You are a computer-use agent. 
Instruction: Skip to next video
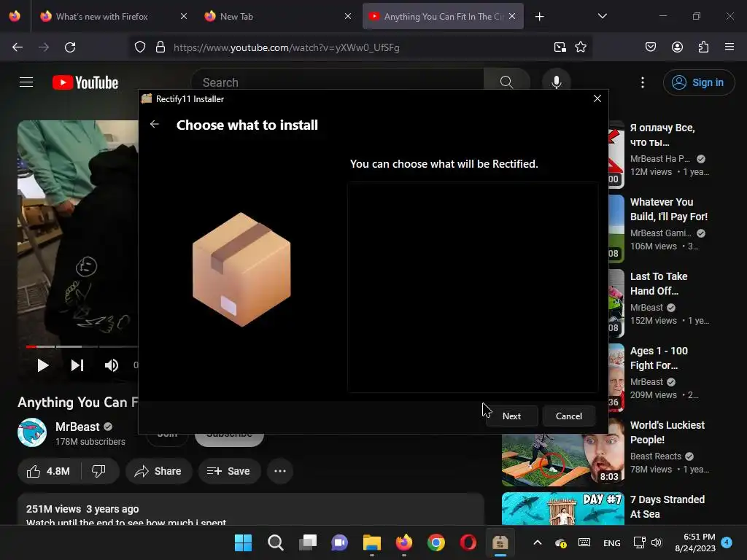(77, 365)
